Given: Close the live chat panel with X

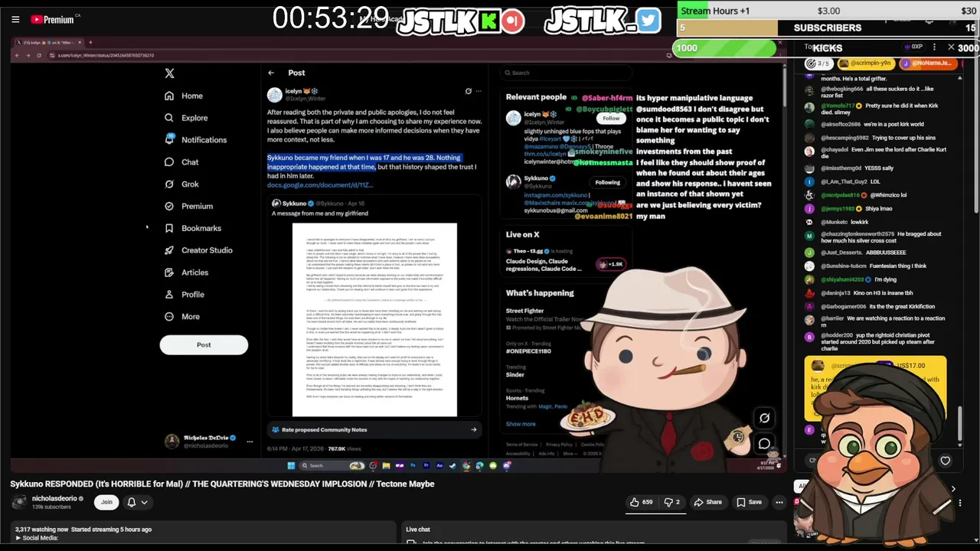Looking at the screenshot, I should 952,47.
